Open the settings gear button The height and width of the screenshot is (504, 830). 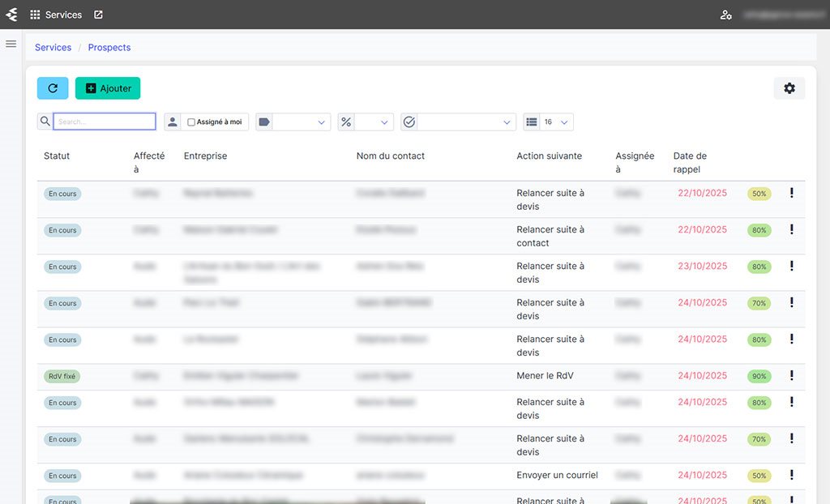coord(789,88)
